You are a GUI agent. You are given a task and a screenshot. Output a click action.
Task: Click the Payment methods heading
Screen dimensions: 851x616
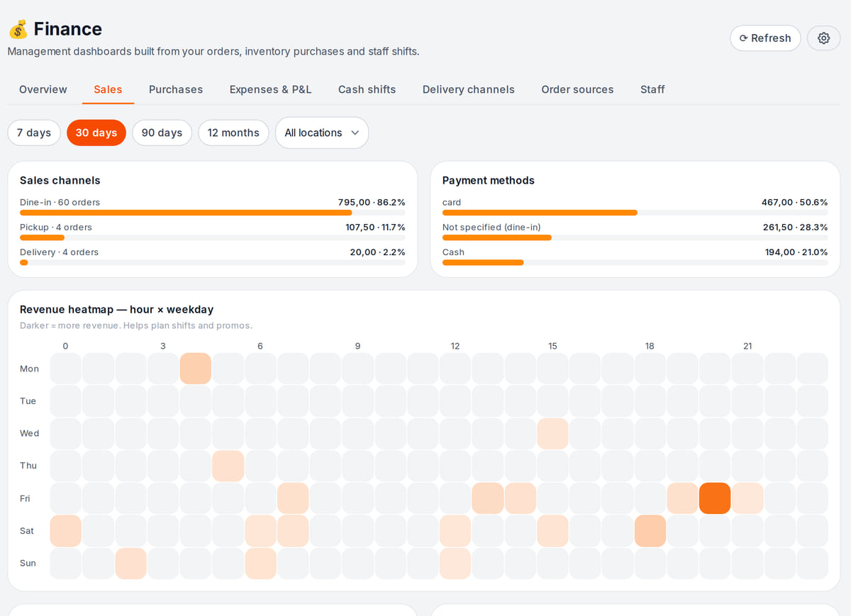coord(489,180)
